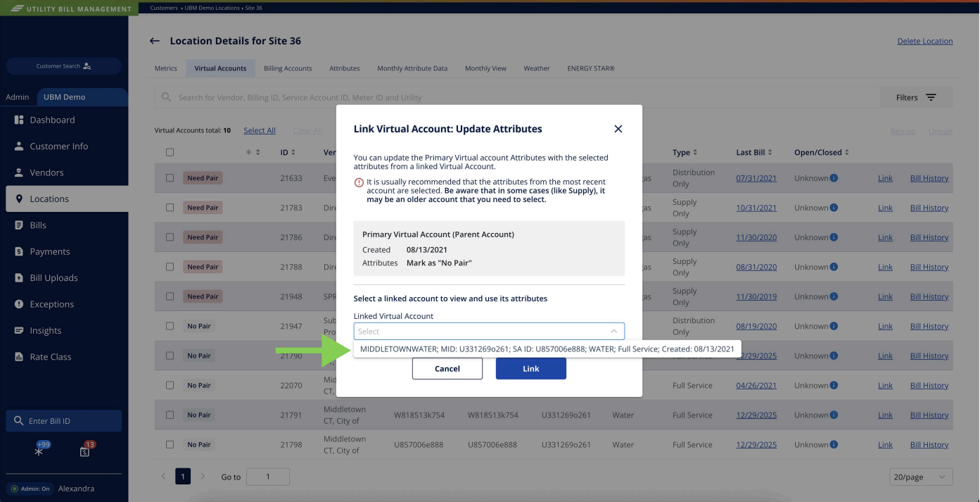Check the box for row 21786

click(170, 237)
